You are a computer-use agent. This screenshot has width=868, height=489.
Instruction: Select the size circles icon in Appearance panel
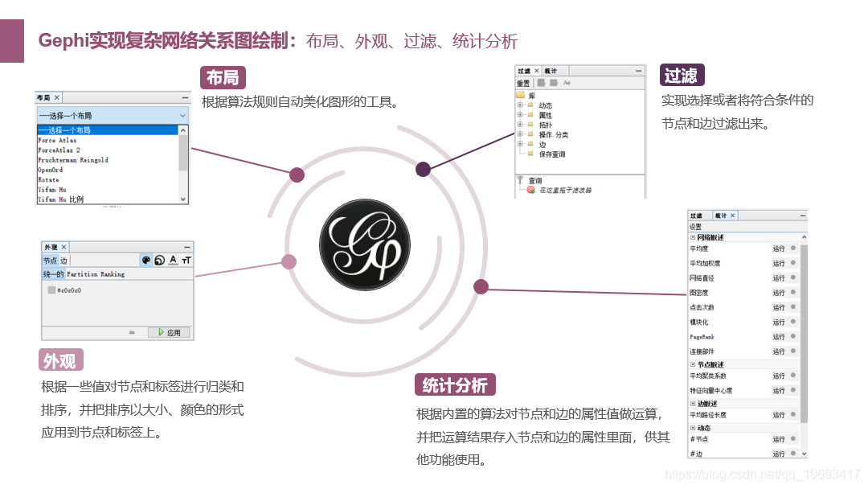159,261
